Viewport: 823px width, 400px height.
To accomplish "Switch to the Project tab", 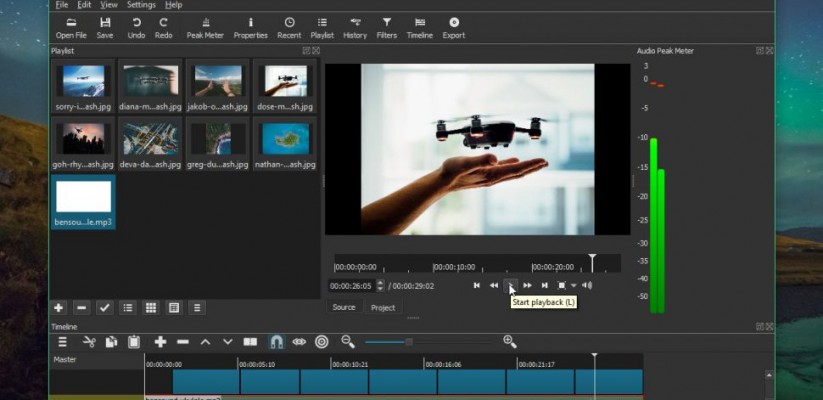I will pyautogui.click(x=383, y=307).
